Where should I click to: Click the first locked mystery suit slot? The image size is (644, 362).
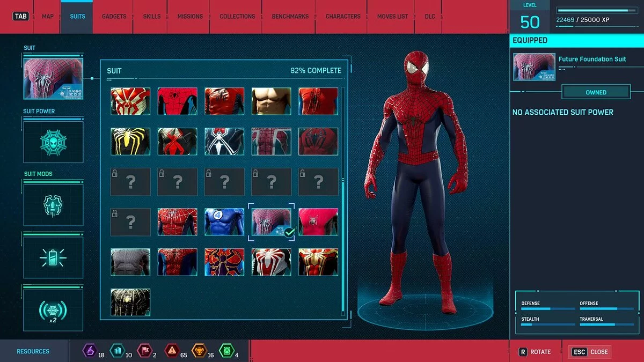coord(130,182)
